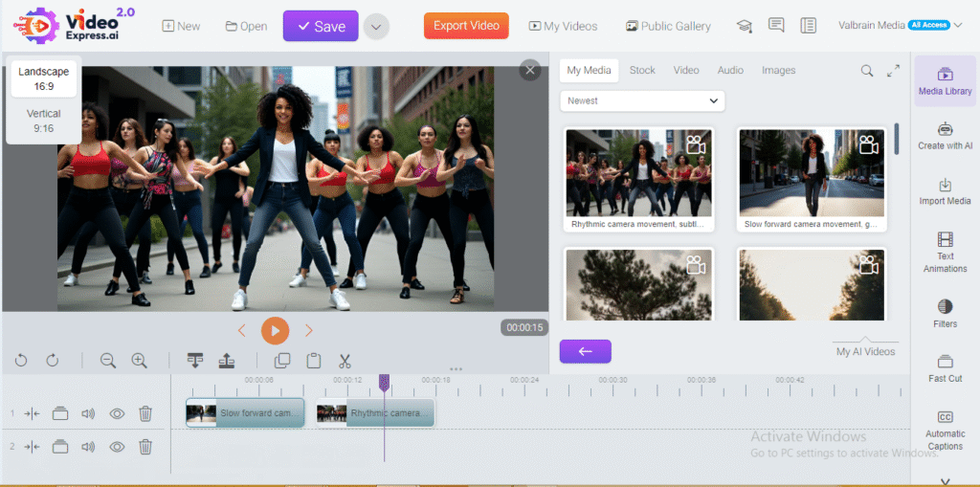
Task: Expand the media panel to fullscreen
Action: [x=894, y=71]
